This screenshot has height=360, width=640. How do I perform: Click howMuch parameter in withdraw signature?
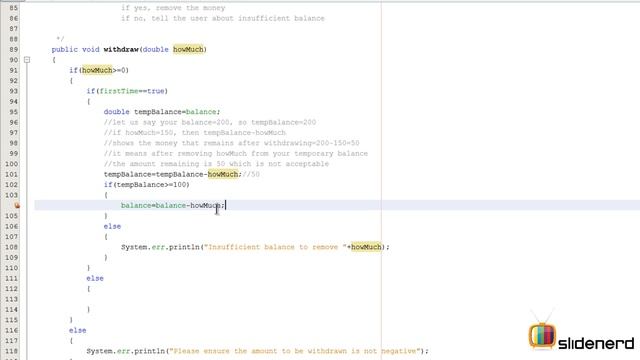[188, 49]
